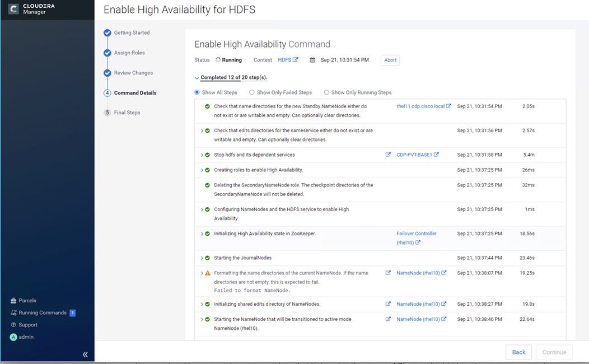Screen dimensions: 589x364
Task: Collapse the Completed 12 of 20 steps section
Action: [197, 78]
